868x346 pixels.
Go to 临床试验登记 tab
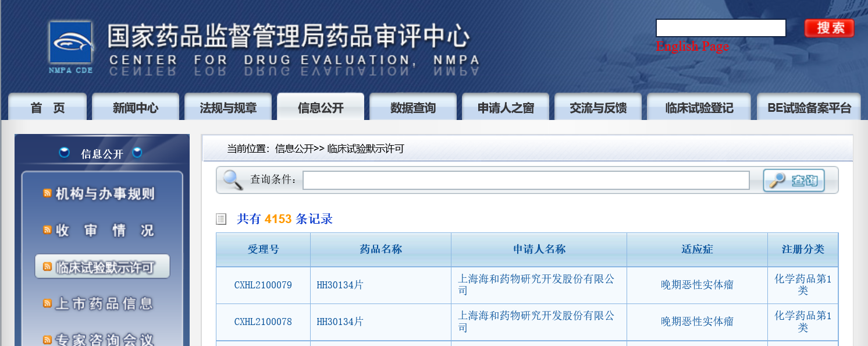tap(699, 108)
